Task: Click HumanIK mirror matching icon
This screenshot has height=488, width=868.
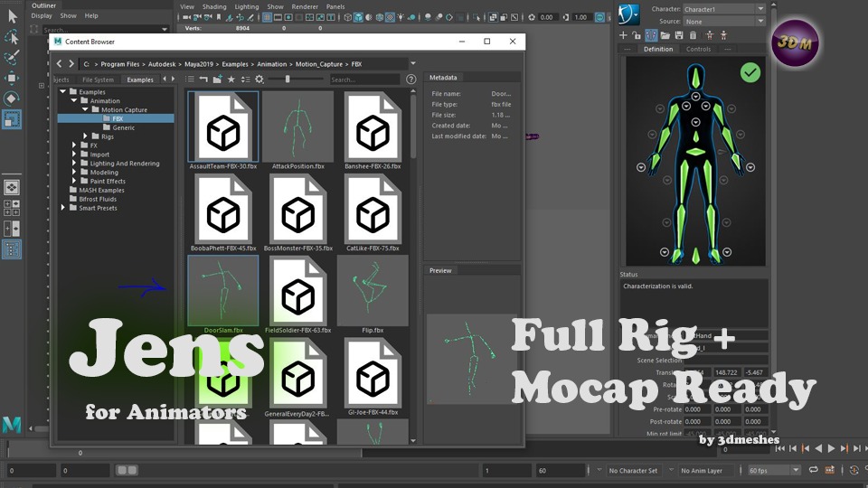Action: [x=651, y=35]
